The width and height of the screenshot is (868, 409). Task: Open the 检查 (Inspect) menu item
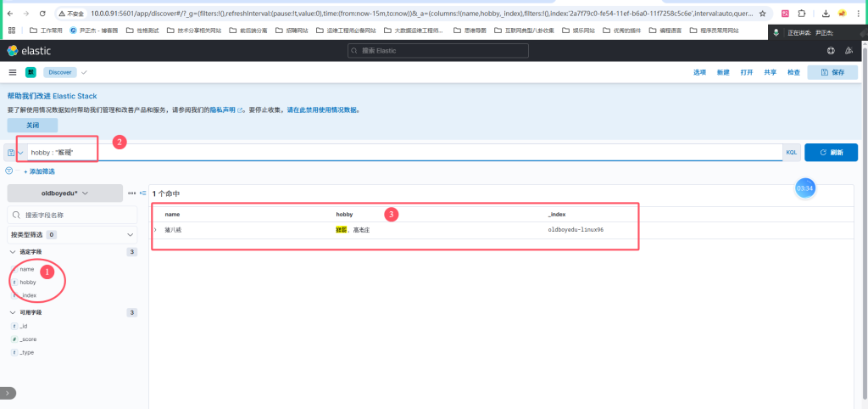[793, 72]
